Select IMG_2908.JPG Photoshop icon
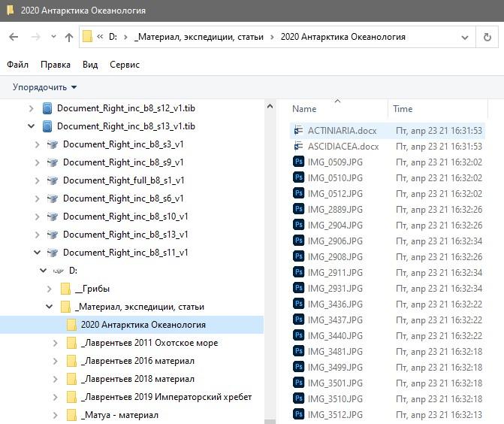This screenshot has height=424, width=504. pos(299,256)
